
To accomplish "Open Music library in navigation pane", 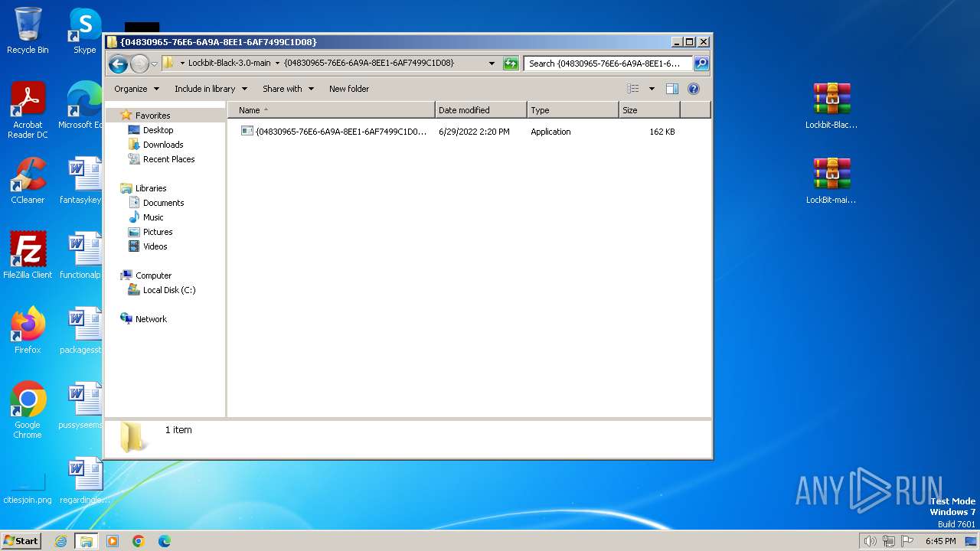I will click(x=153, y=217).
